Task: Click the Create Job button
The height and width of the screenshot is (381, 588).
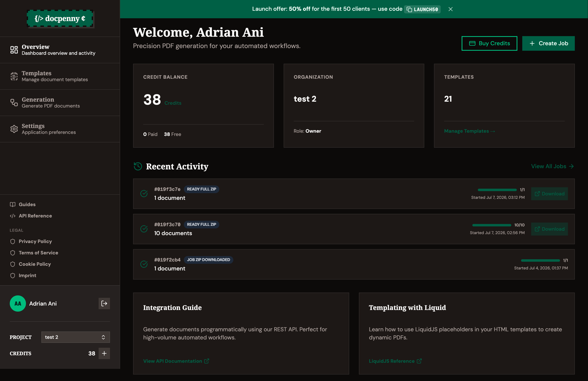Action: [x=548, y=43]
